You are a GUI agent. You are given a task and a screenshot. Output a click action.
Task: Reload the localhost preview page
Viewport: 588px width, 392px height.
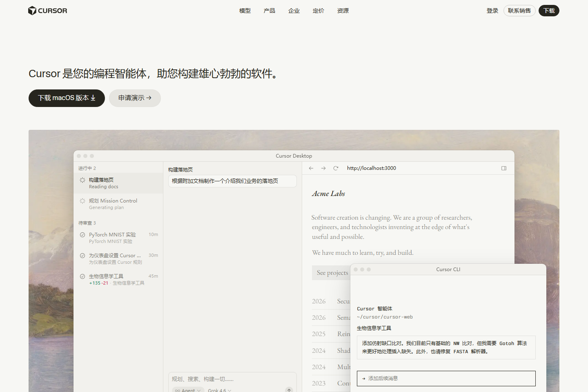[x=336, y=168]
